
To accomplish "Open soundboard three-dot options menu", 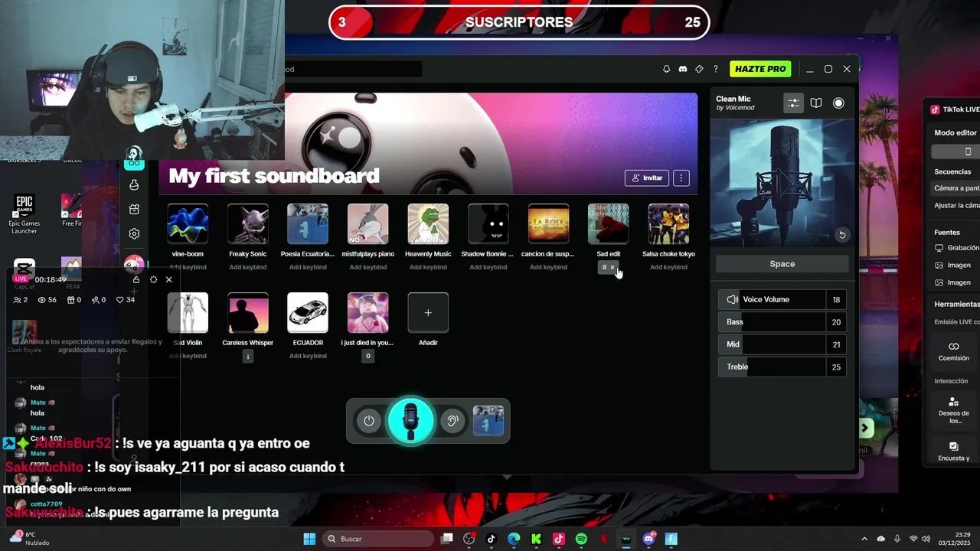I will 681,178.
